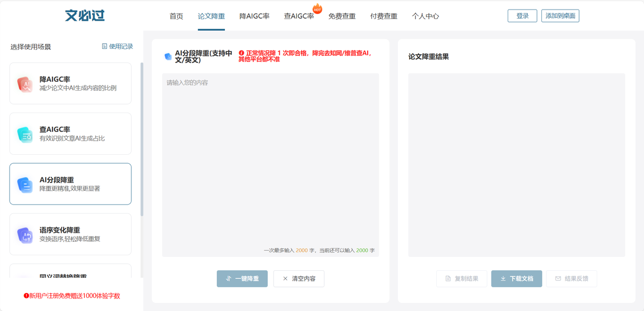The image size is (644, 311).
Task: Open the 使用记录 link
Action: click(117, 46)
